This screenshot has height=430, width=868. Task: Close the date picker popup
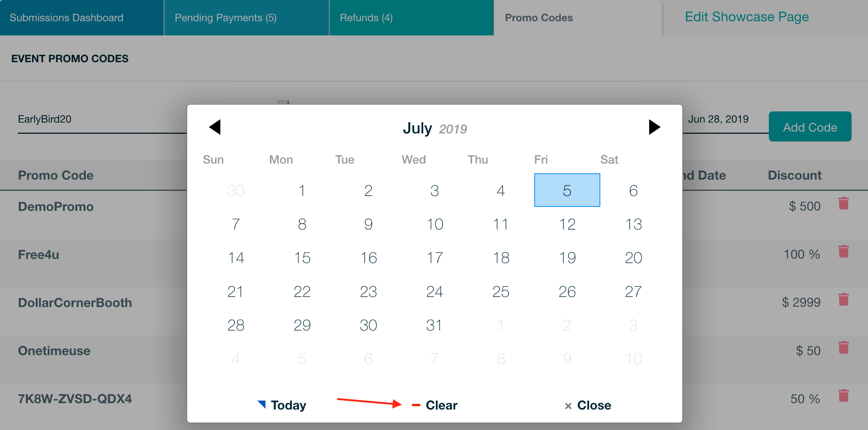588,405
